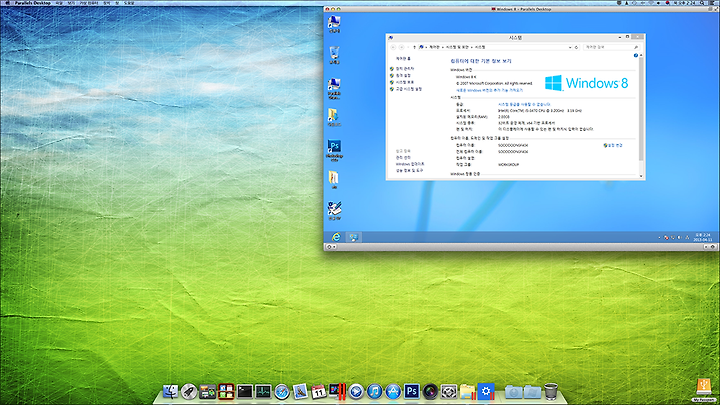The width and height of the screenshot is (720, 405).
Task: Open Parallels config gear at window bottom
Action: pos(329,247)
